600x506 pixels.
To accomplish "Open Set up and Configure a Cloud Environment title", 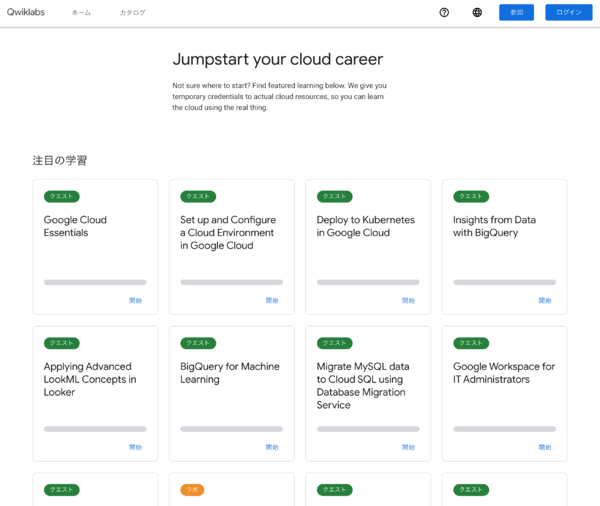I will [228, 233].
